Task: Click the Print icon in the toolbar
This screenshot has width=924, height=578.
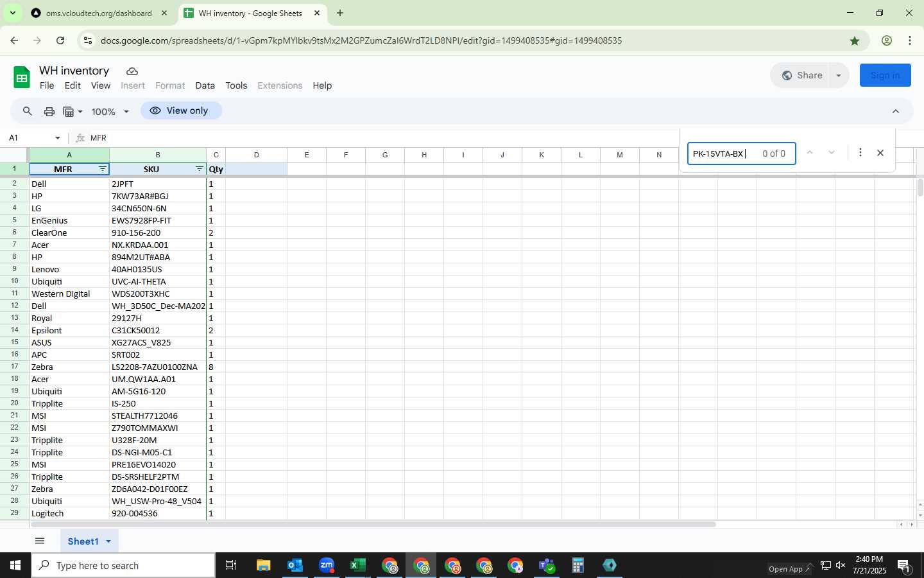Action: [x=49, y=111]
